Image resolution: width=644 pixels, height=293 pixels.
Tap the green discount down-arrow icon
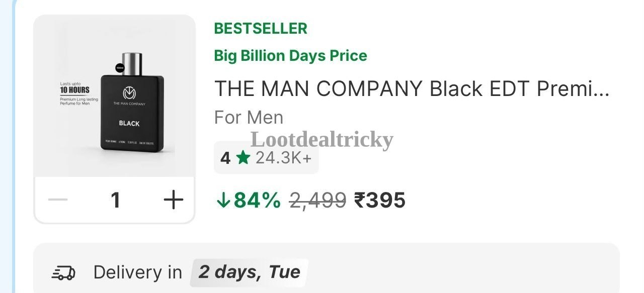(222, 201)
